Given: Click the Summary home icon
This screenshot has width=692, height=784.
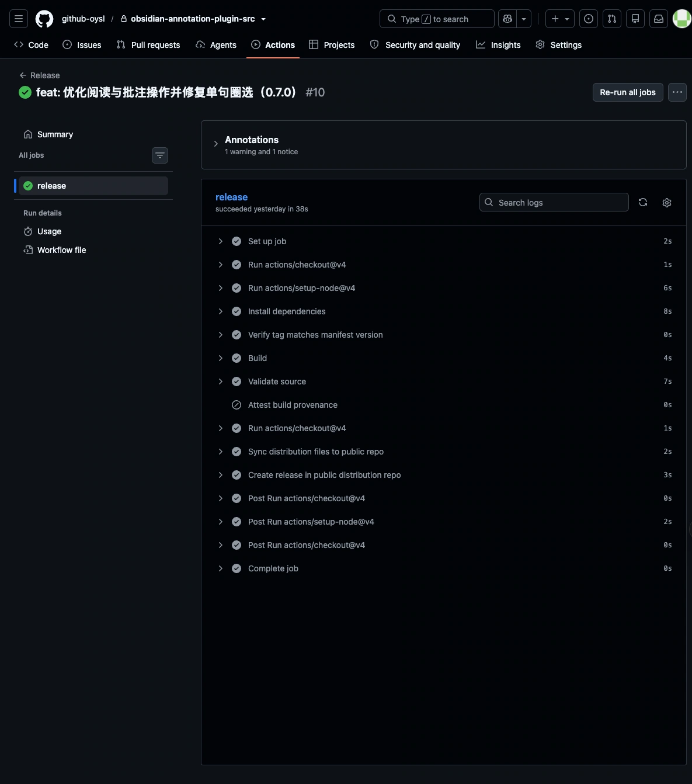Looking at the screenshot, I should [28, 134].
